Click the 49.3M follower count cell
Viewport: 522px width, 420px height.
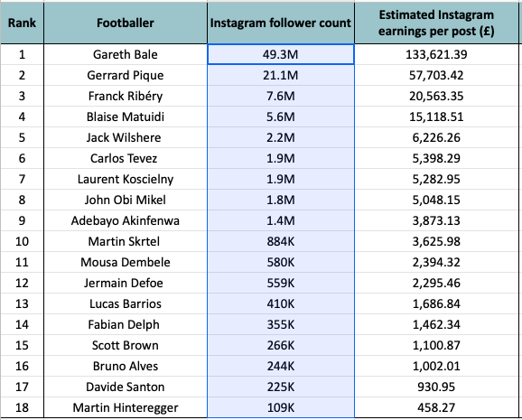pyautogui.click(x=281, y=54)
